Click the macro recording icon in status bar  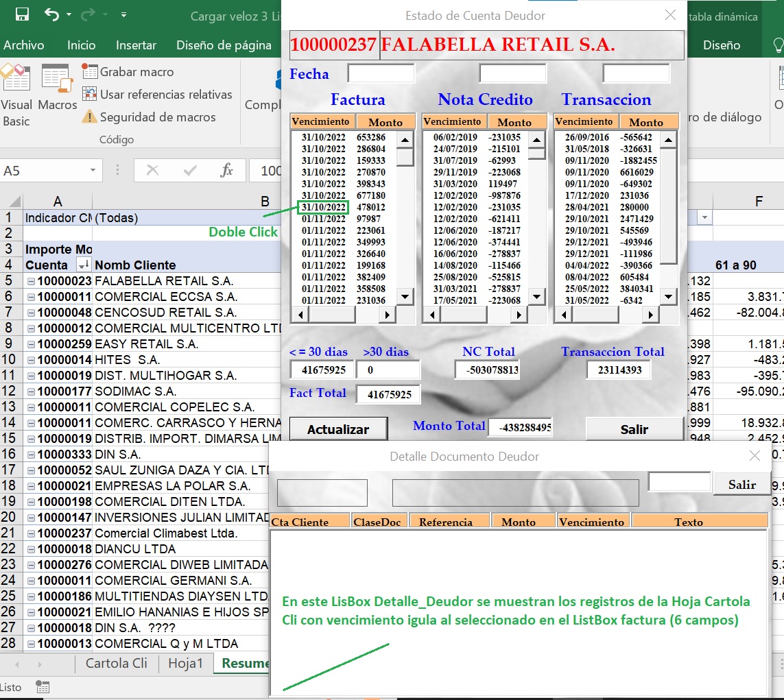(43, 687)
